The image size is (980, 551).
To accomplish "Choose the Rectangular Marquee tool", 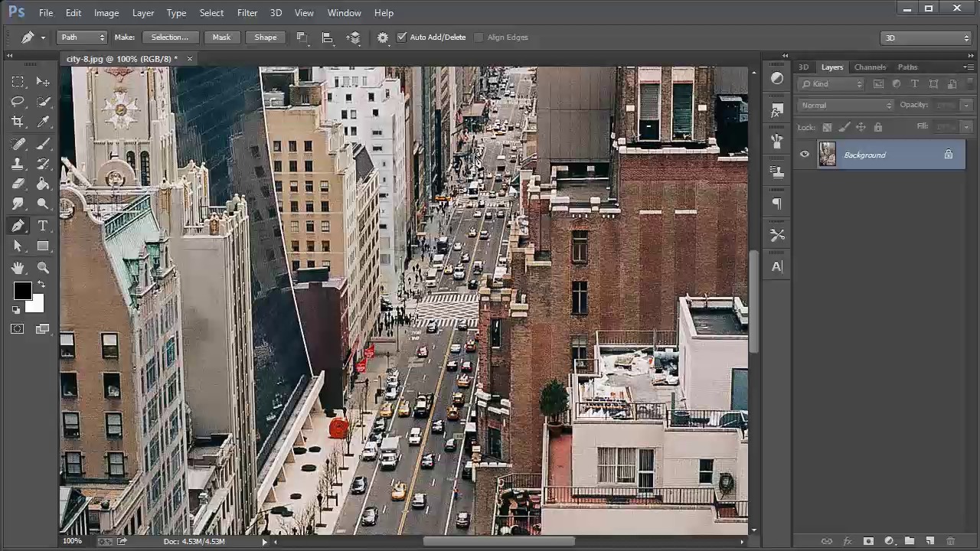I will [x=18, y=82].
